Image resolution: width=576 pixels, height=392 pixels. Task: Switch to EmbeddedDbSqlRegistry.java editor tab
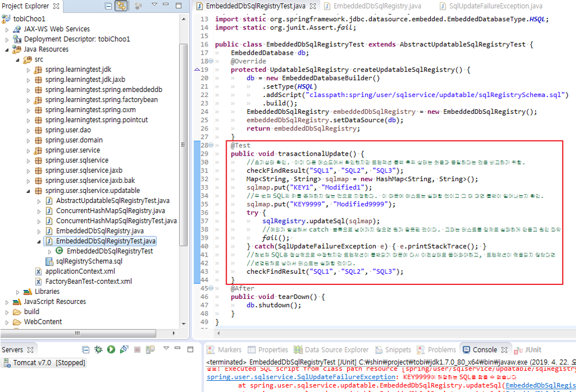click(377, 6)
